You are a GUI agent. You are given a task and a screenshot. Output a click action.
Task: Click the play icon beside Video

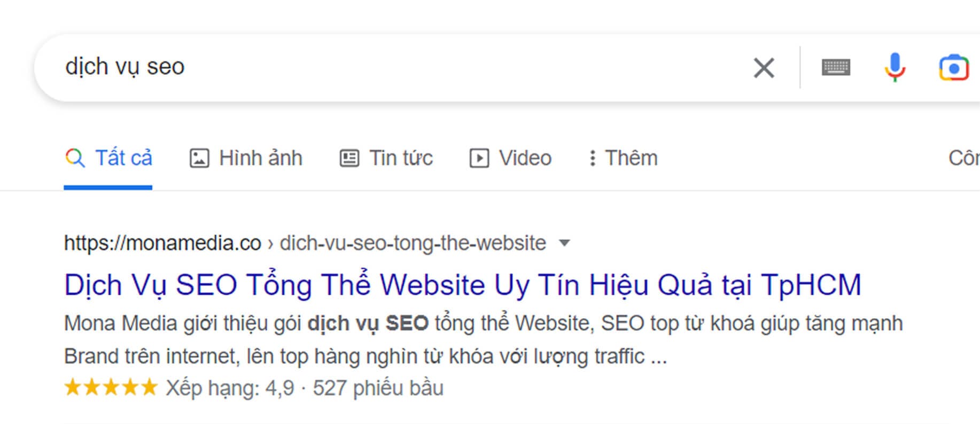pyautogui.click(x=479, y=159)
